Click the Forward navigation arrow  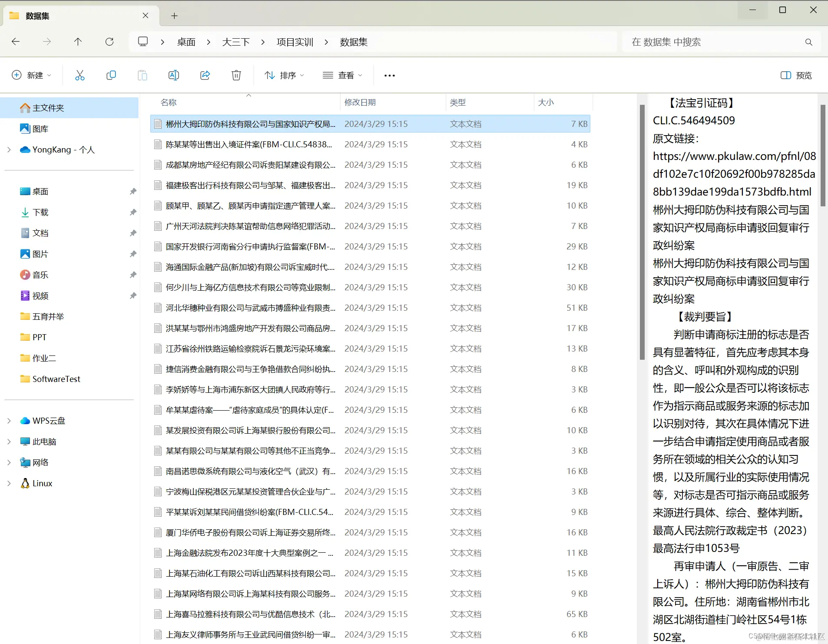[47, 42]
